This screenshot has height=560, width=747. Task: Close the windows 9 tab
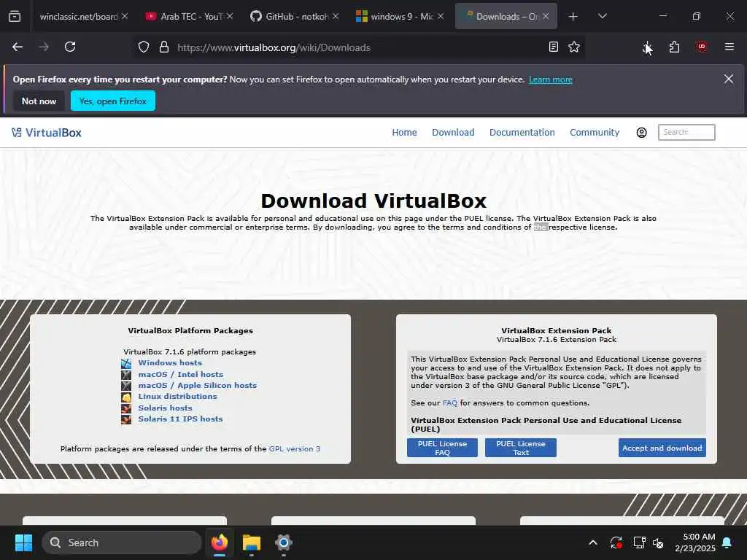[441, 17]
